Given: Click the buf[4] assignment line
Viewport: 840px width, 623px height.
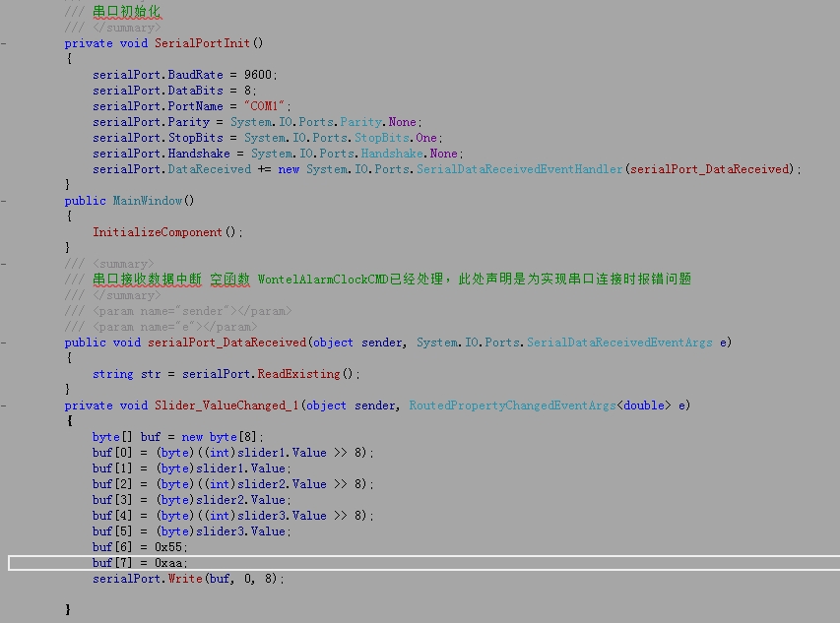Looking at the screenshot, I should click(233, 516).
